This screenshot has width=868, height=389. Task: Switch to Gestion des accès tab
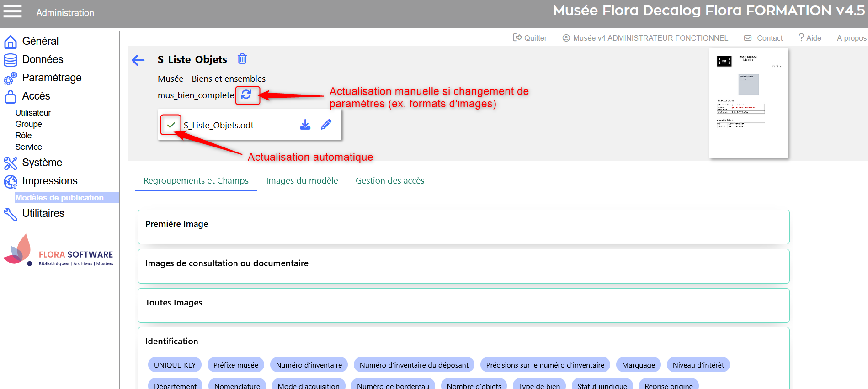[x=389, y=181]
